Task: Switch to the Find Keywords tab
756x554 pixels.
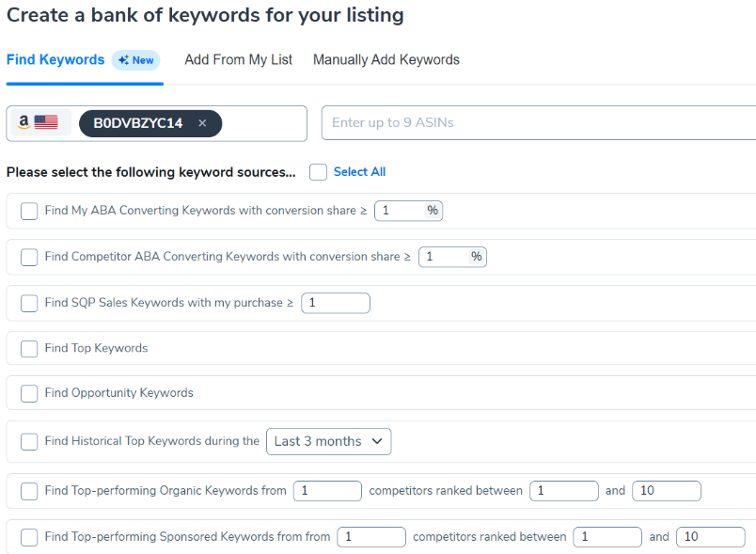Action: point(55,60)
